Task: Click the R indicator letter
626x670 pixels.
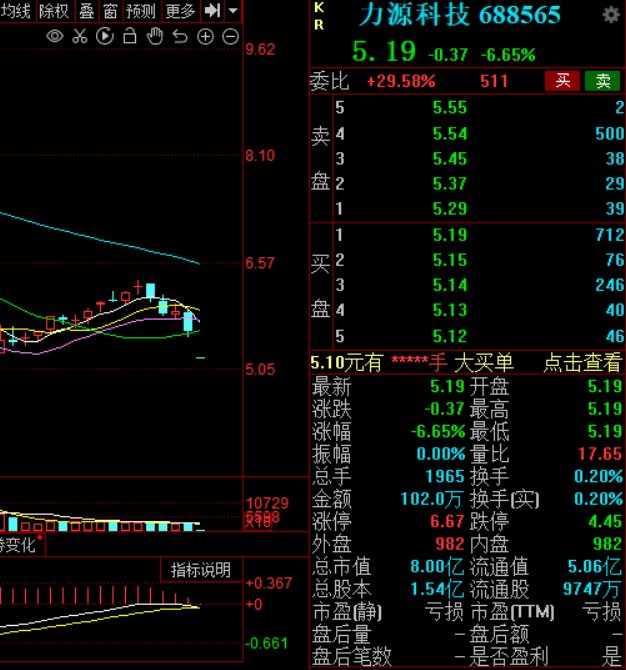Action: [319, 25]
